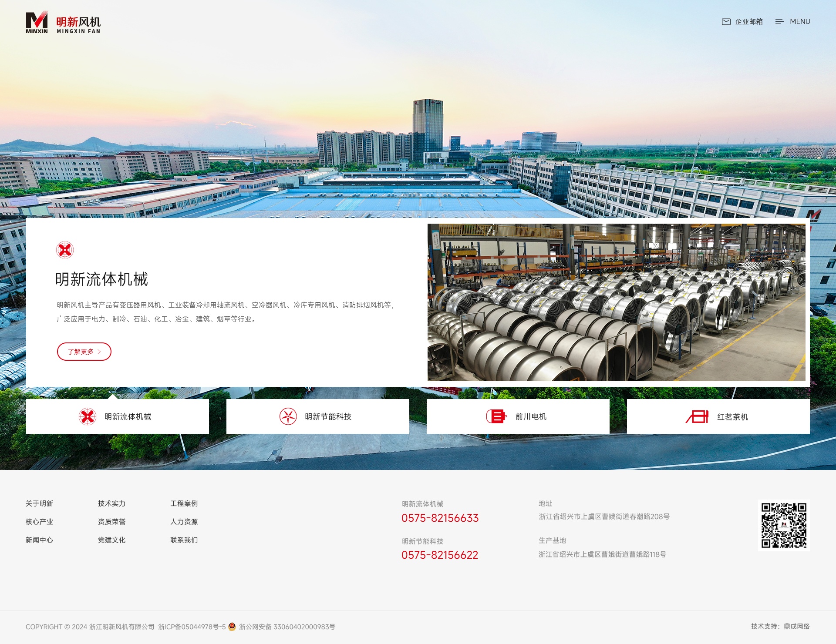Open the 核心产业 footer link
This screenshot has height=644, width=836.
point(39,522)
